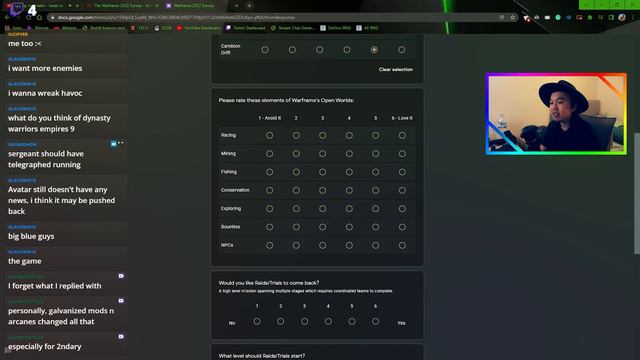This screenshot has height=360, width=640.
Task: Open the browser home page icon
Action: [39, 18]
